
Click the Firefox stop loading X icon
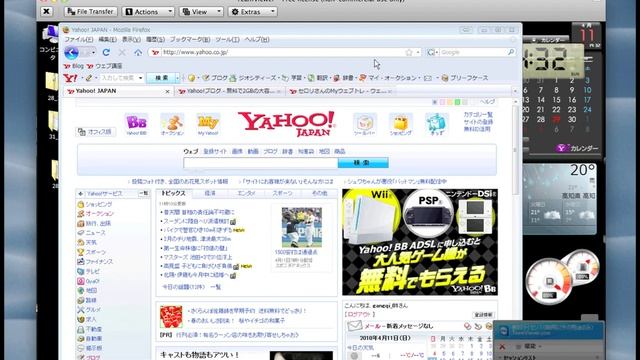pos(122,53)
